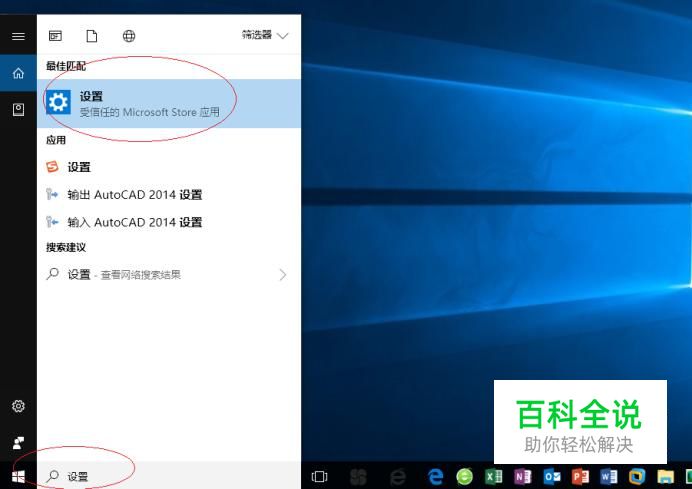Viewport: 692px width, 489px height.
Task: Expand the 筛选器 filter dropdown
Action: [265, 35]
